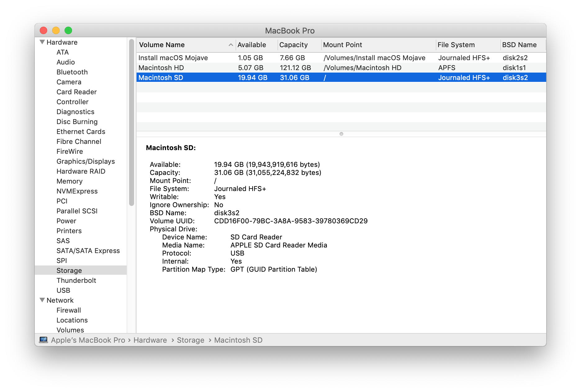Viewport: 581px width, 392px height.
Task: Select Storage in the sidebar
Action: (81, 270)
